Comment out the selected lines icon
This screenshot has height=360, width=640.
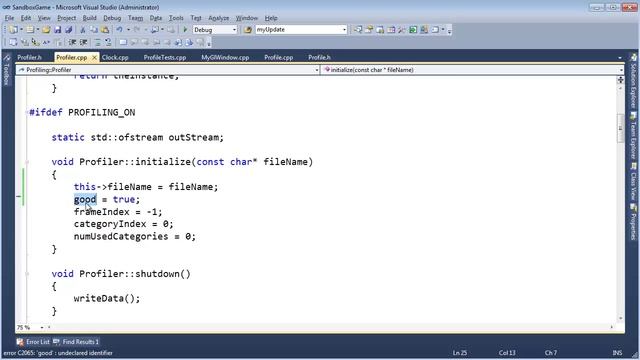98,42
